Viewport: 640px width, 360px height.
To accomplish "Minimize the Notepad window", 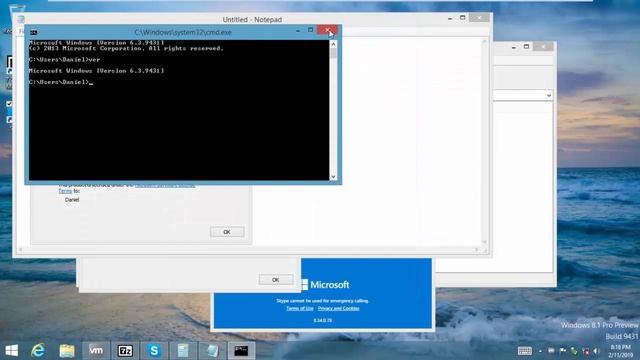I will 450,18.
